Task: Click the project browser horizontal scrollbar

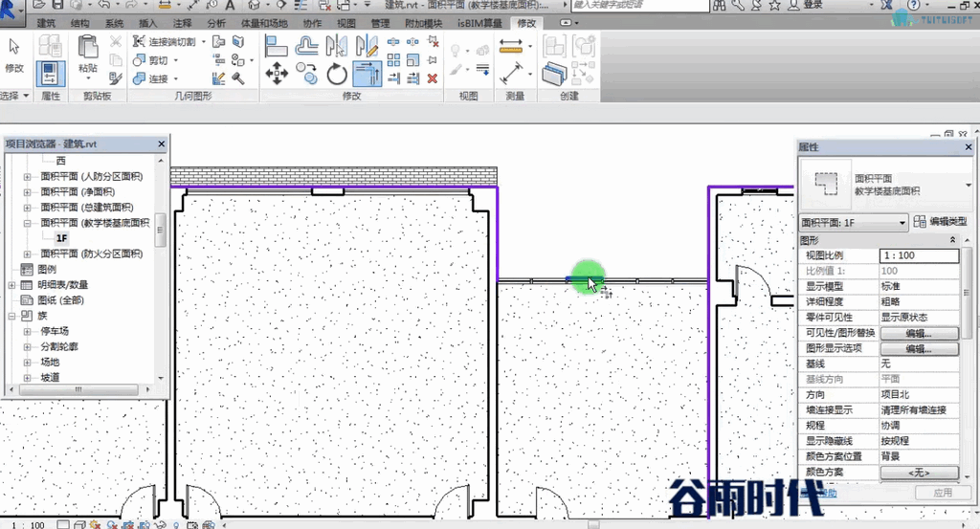Action: coord(78,389)
